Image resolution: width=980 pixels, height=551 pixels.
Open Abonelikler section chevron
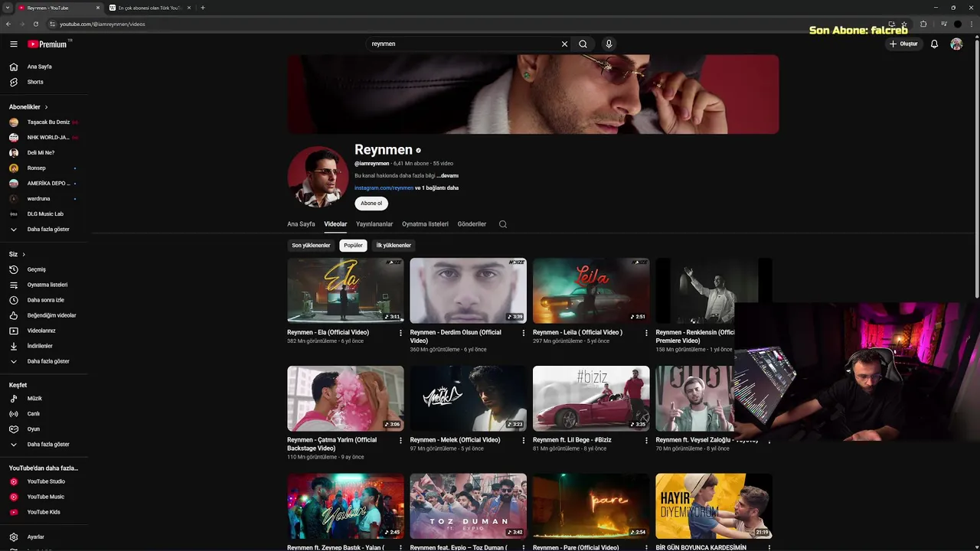(46, 107)
